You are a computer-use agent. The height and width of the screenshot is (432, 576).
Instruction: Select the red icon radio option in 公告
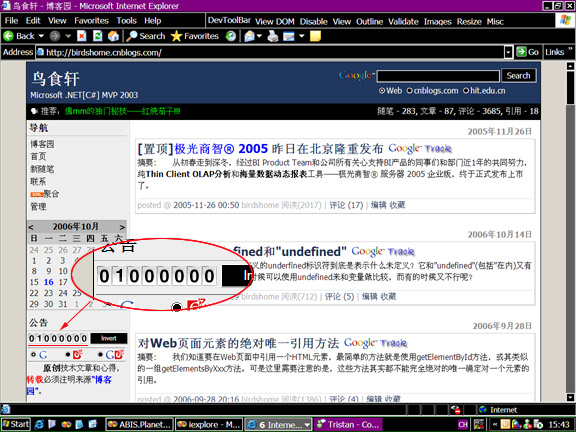click(68, 354)
